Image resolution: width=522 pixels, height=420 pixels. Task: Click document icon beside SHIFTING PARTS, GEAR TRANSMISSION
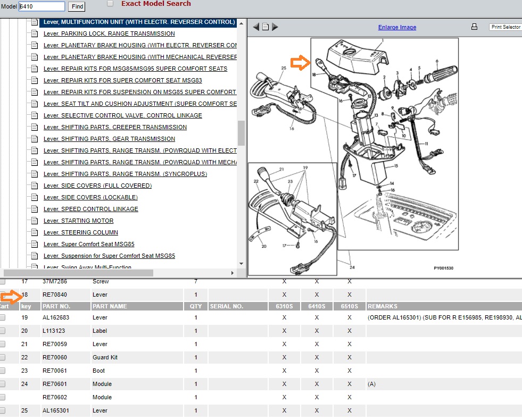tap(35, 139)
